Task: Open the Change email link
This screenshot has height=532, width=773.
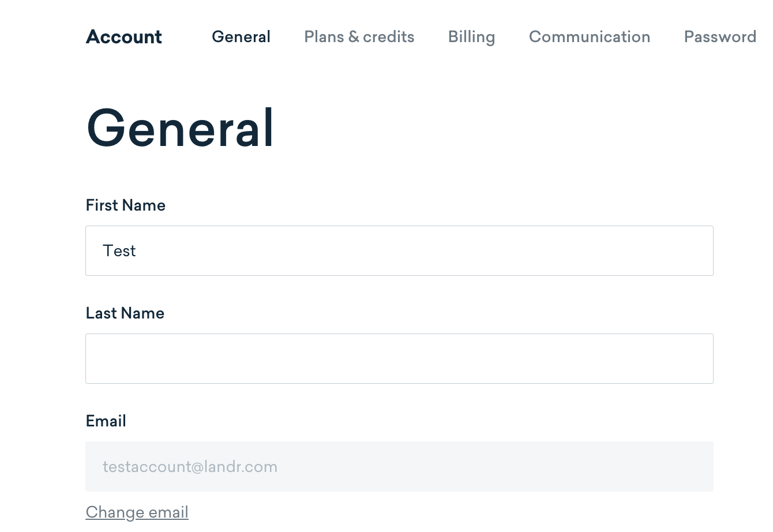Action: 137,512
